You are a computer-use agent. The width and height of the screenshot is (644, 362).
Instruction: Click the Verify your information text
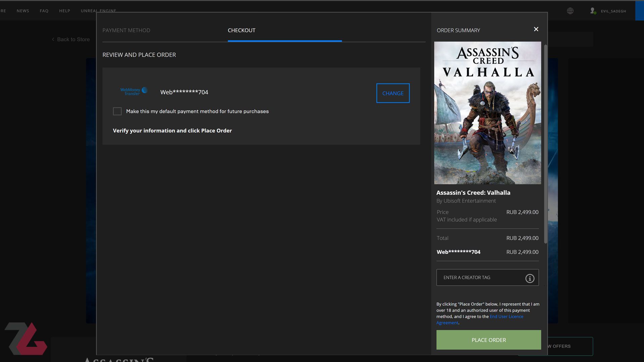click(x=172, y=131)
